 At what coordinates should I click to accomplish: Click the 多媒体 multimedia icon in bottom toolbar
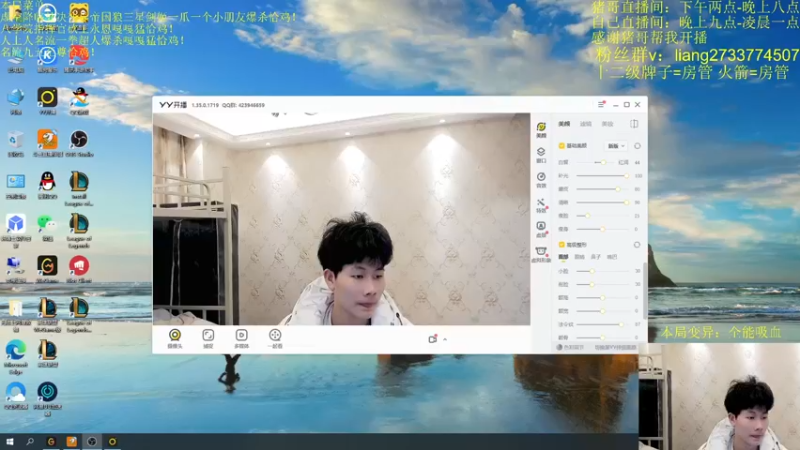(x=241, y=338)
